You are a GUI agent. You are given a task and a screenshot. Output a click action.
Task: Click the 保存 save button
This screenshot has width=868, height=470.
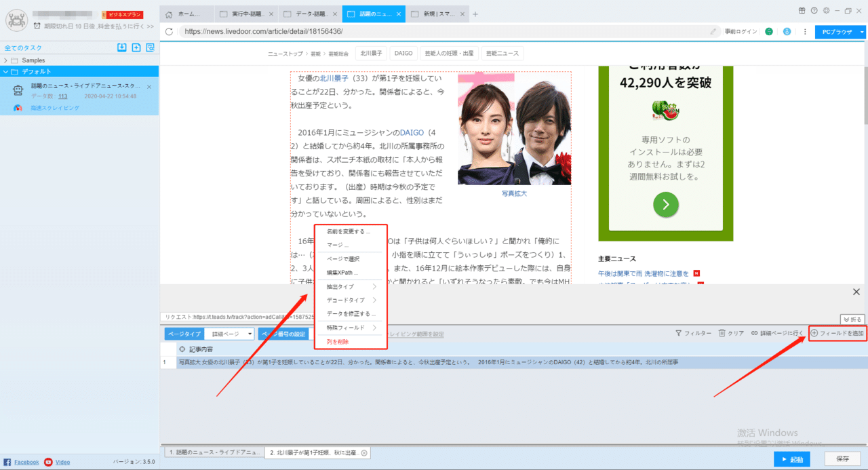tap(842, 459)
